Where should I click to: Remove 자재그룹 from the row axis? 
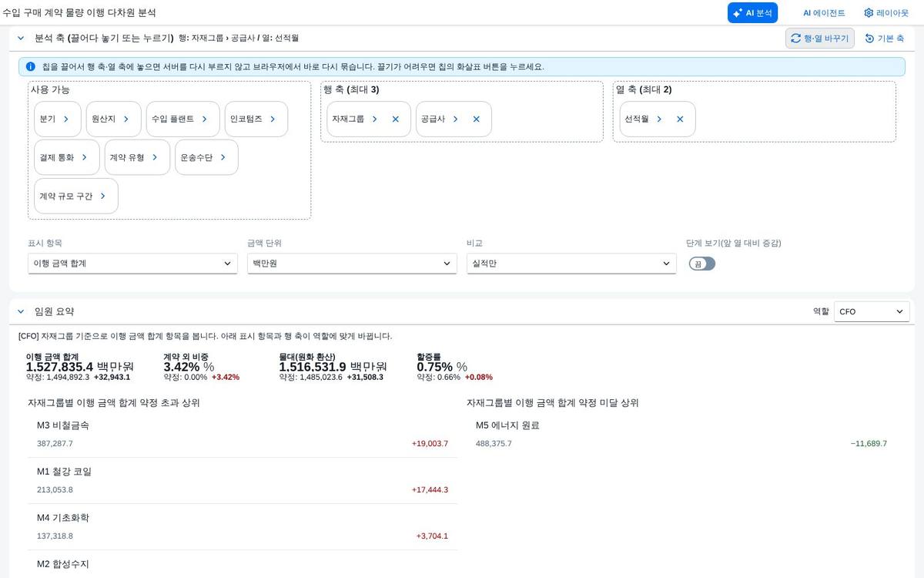tap(396, 119)
